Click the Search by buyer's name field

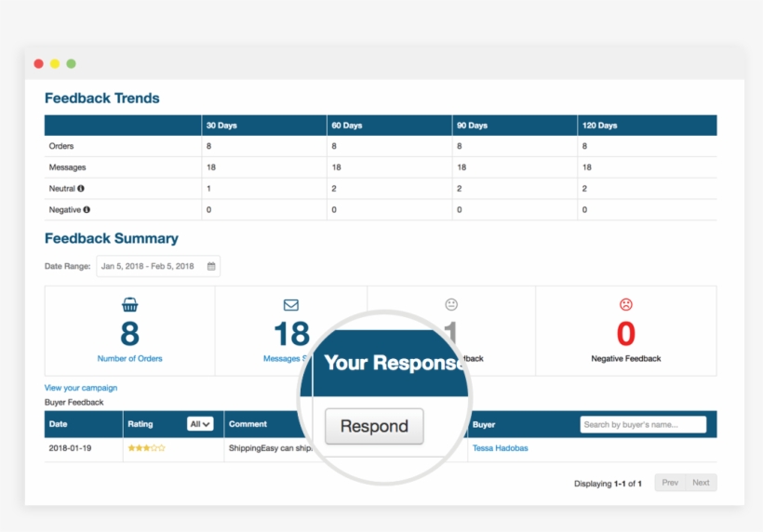point(643,424)
